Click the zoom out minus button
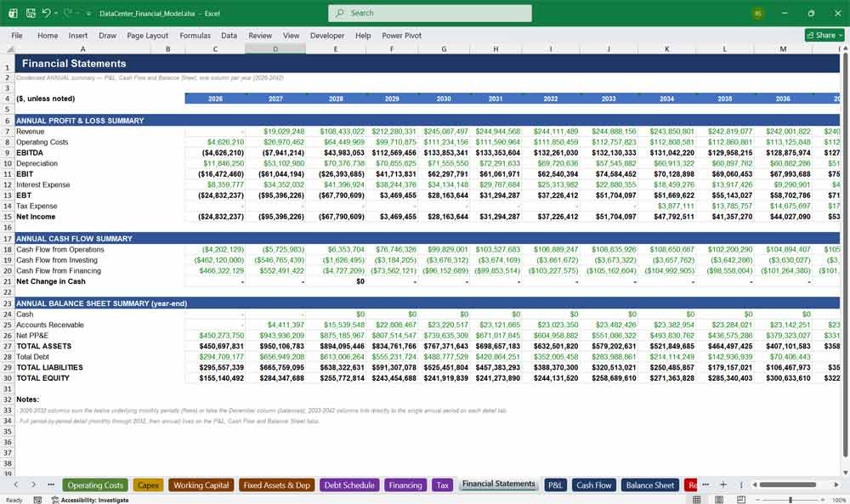The height and width of the screenshot is (504, 850). point(756,500)
